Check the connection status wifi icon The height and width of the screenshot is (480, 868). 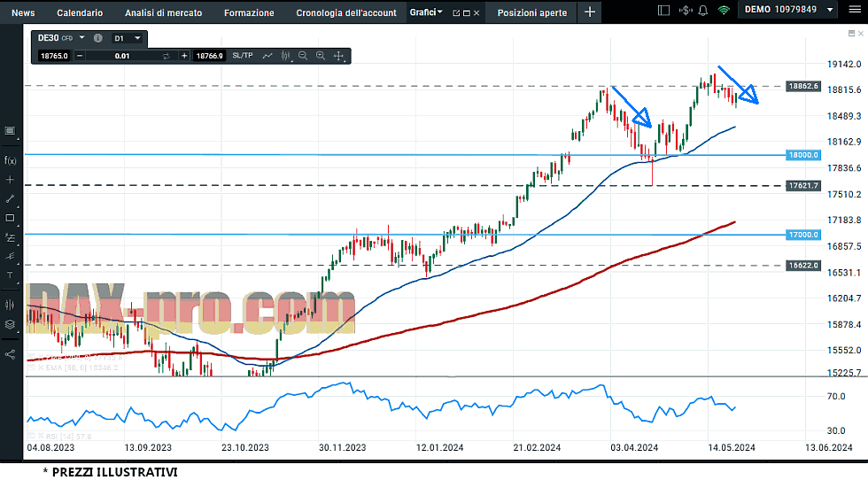point(724,10)
